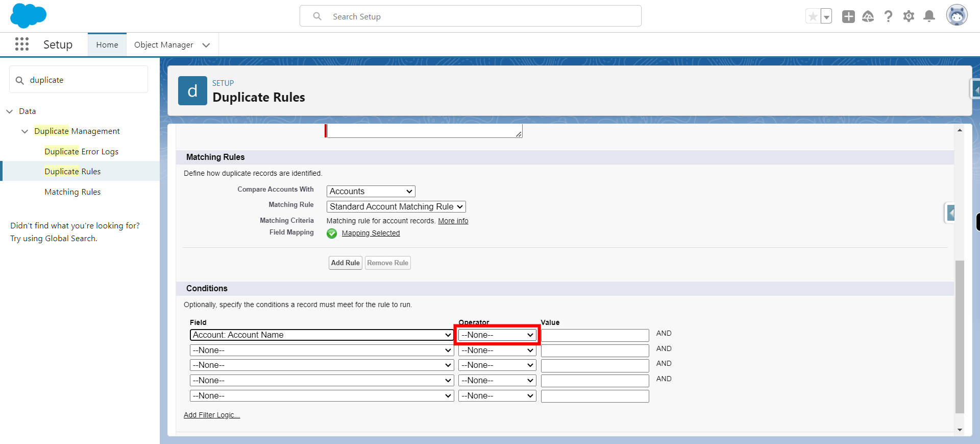Screen dimensions: 980x444
Task: Click the Search Setup magnifier icon
Action: click(x=317, y=16)
